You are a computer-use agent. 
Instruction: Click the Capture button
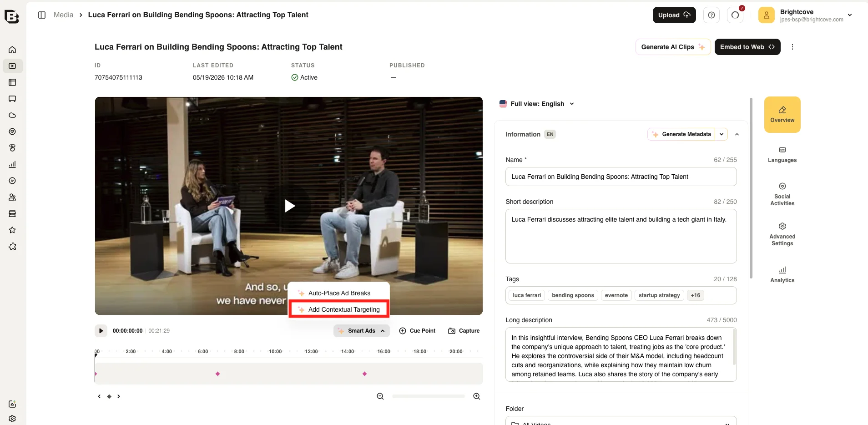(x=464, y=331)
